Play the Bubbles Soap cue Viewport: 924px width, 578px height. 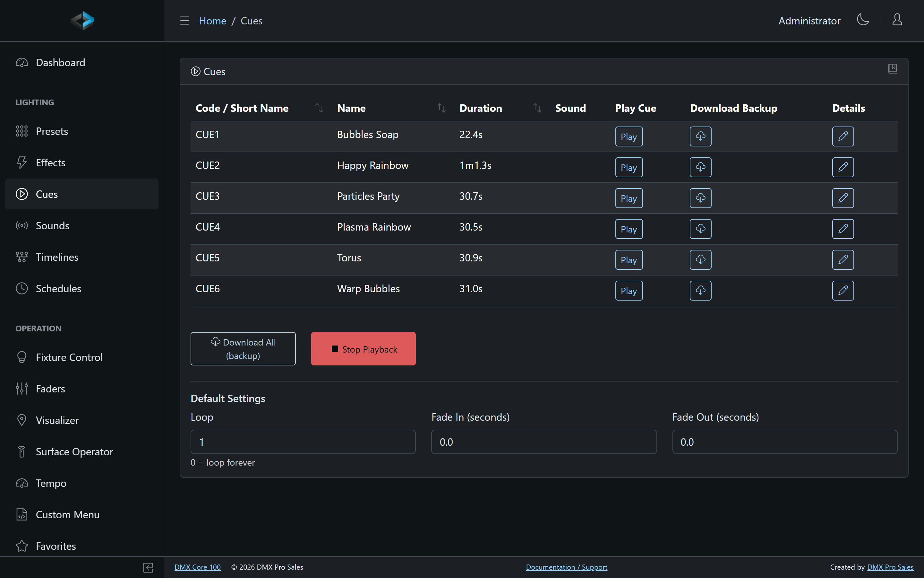pos(629,136)
